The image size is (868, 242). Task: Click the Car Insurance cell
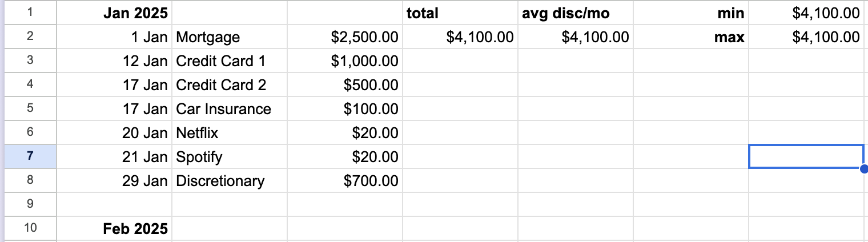pos(230,109)
